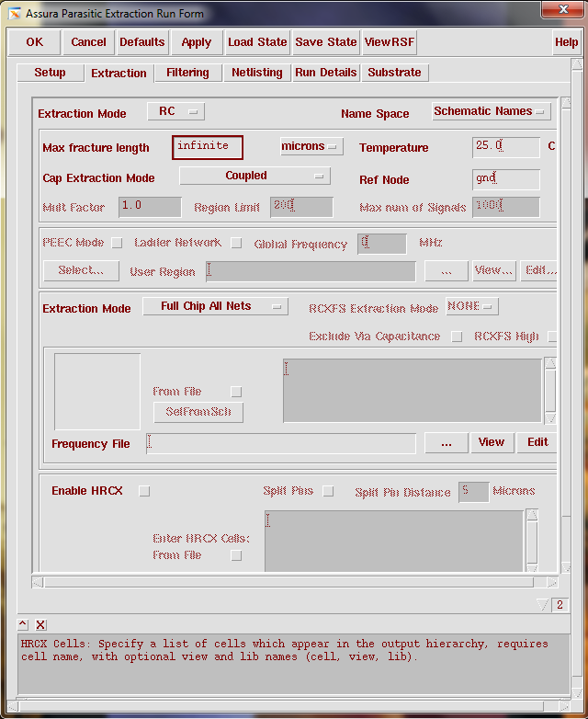Cancel the extraction run form
Image resolution: width=588 pixels, height=719 pixels.
coord(88,42)
